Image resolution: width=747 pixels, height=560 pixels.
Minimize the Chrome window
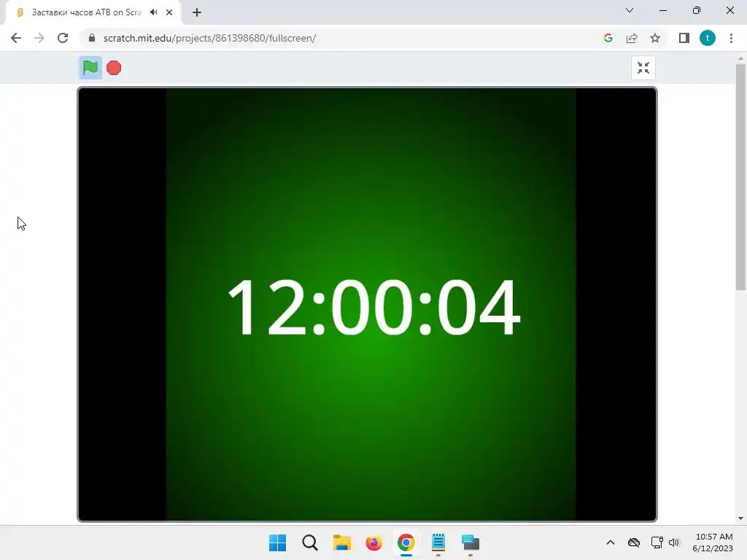(x=662, y=10)
